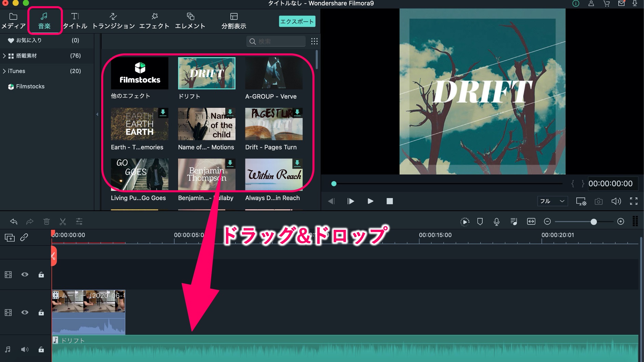Toggle the auto ripple link icon
Viewport: 644px width, 362px height.
(24, 237)
